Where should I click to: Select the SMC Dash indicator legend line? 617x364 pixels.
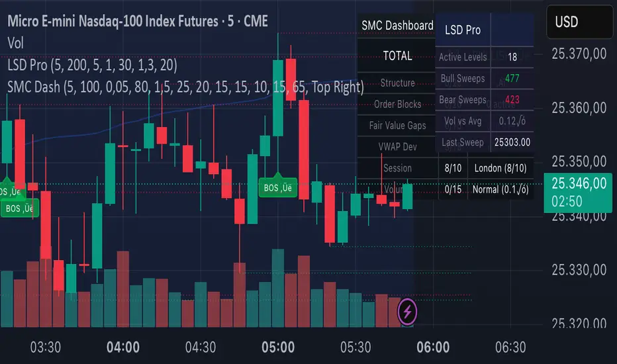[x=184, y=86]
